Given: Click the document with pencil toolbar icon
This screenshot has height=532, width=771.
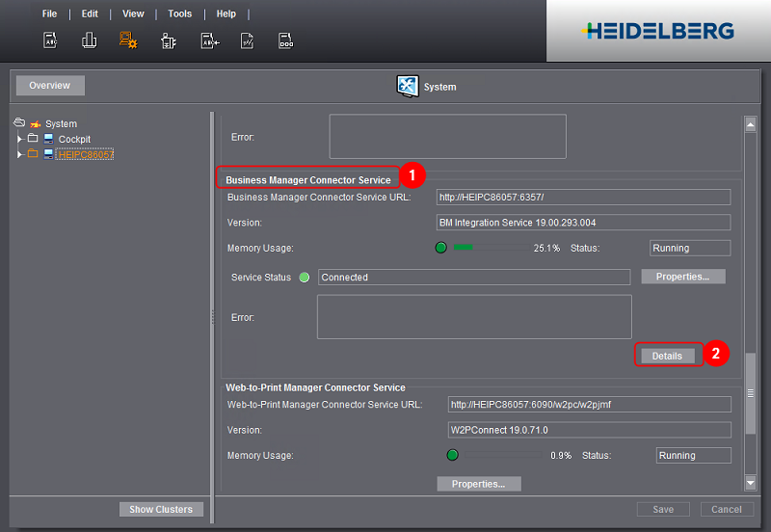Looking at the screenshot, I should [x=247, y=40].
